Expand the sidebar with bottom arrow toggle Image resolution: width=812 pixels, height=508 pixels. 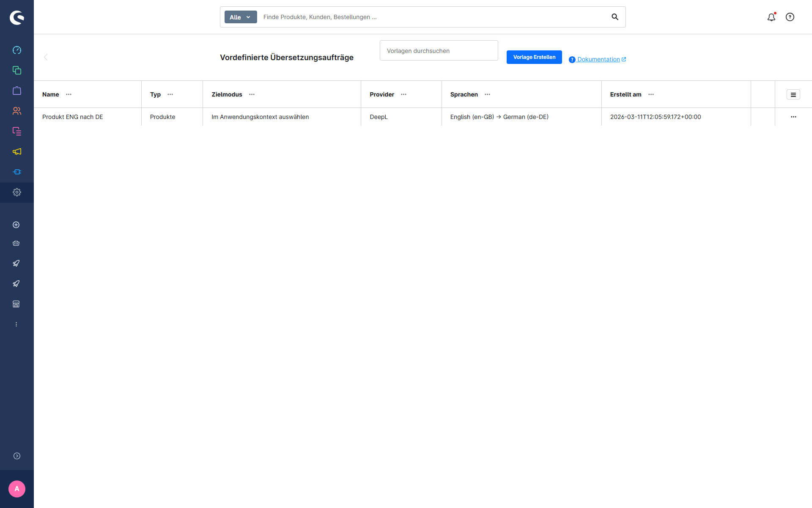tap(17, 456)
